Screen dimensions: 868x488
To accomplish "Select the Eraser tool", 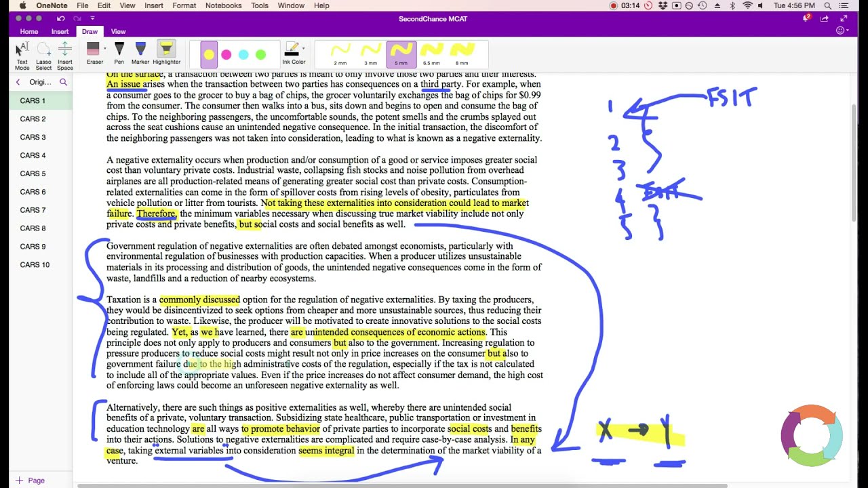I will pos(94,54).
